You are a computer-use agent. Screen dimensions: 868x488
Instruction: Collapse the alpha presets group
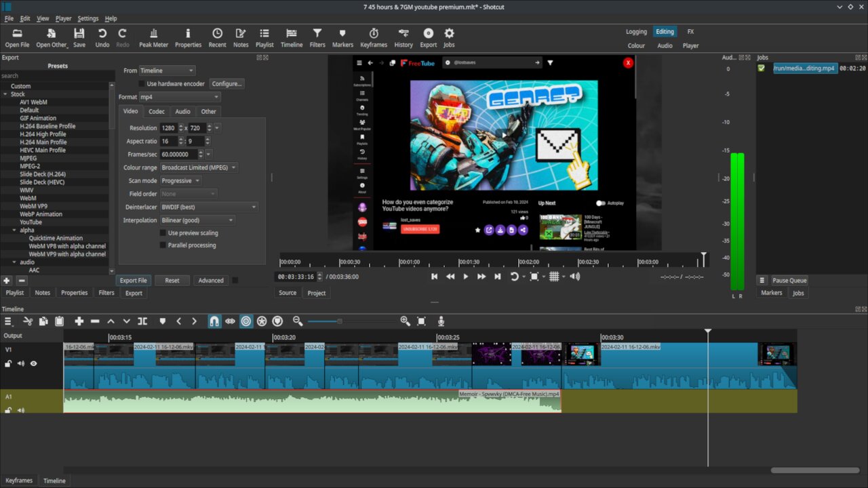14,230
